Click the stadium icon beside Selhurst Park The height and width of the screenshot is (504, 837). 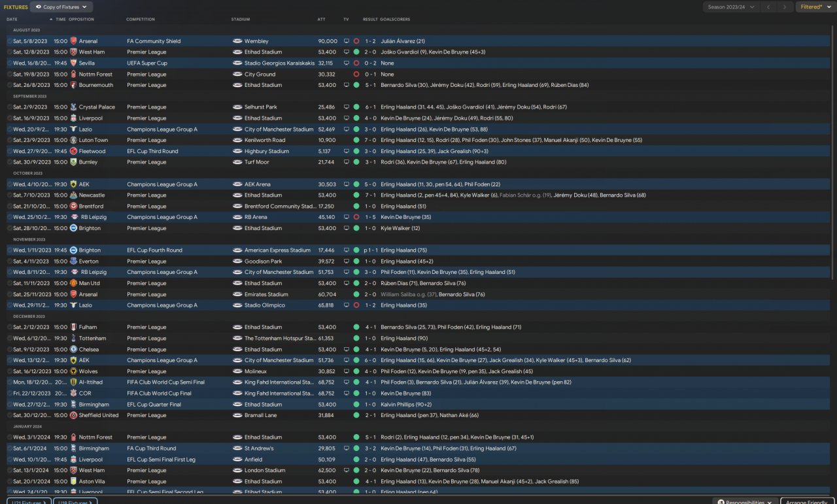(x=237, y=107)
